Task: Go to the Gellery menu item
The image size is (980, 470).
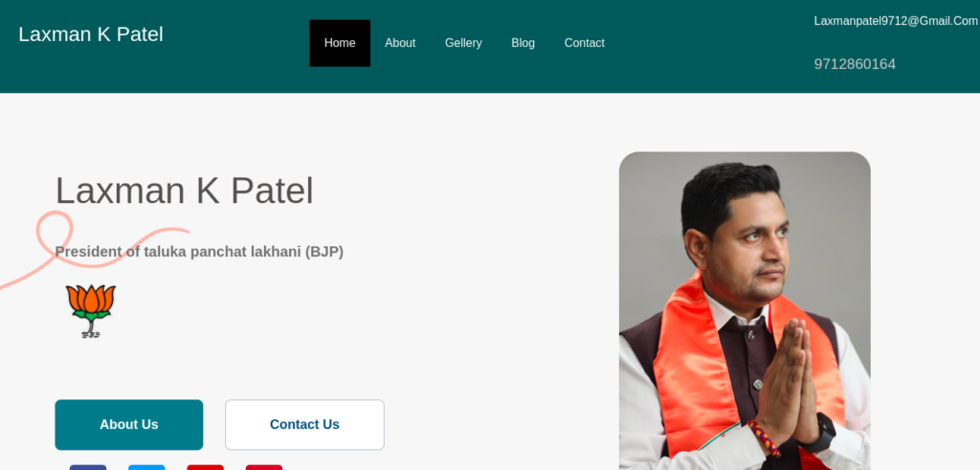Action: coord(463,43)
